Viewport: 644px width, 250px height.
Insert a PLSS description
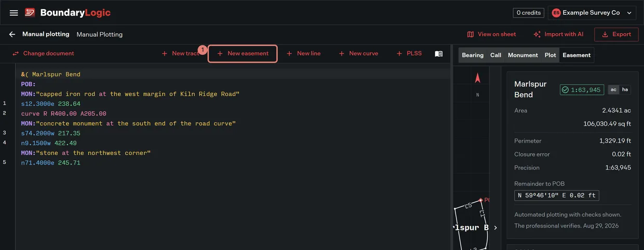[x=409, y=53]
